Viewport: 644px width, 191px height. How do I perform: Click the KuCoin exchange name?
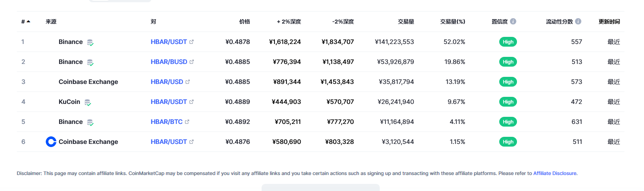click(x=69, y=102)
